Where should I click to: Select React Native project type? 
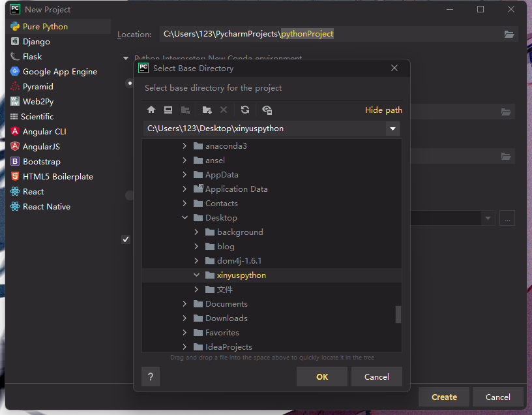[59, 206]
